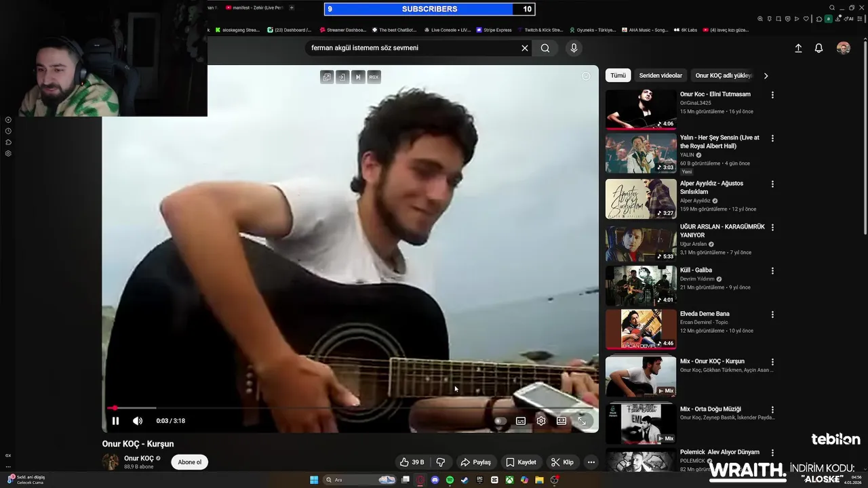Select the 'Seriden videolar' chip
Image resolution: width=868 pixels, height=488 pixels.
pos(660,75)
